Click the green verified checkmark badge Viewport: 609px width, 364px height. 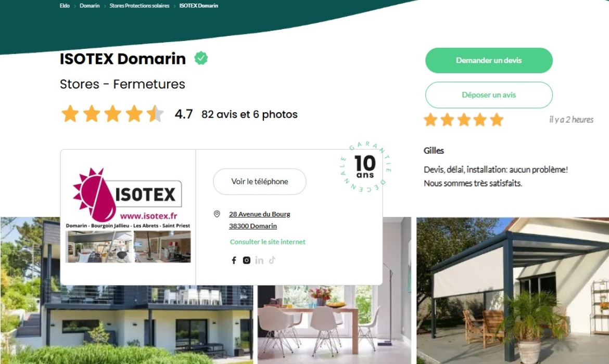[x=201, y=58]
